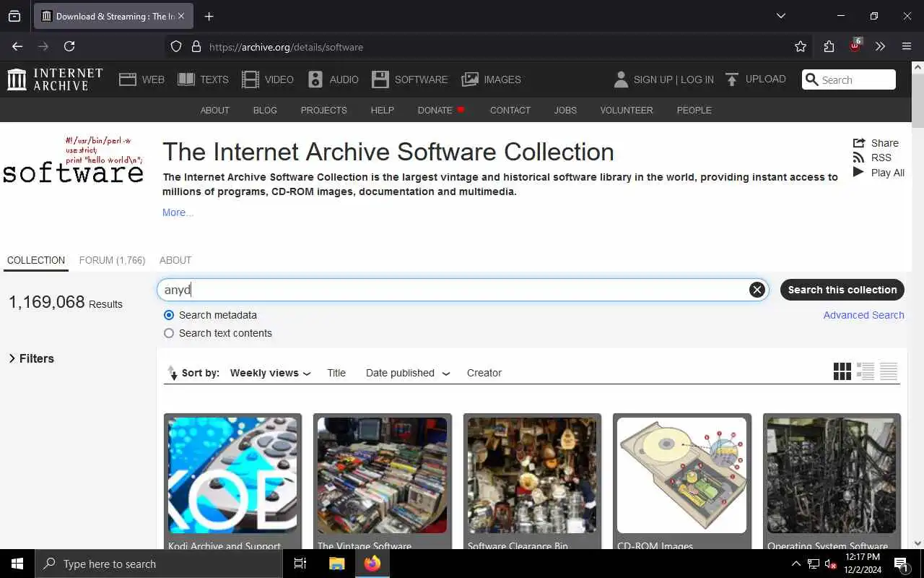
Task: Click the Upload arrow icon
Action: click(x=732, y=79)
